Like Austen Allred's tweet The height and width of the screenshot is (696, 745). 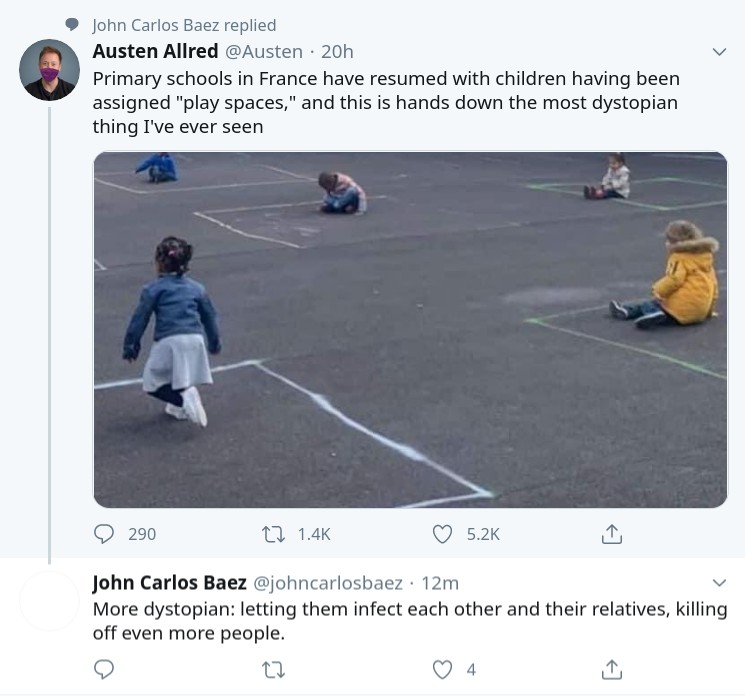442,534
